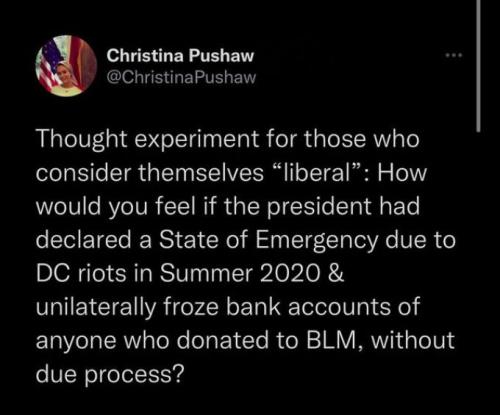Screen dimensions: 500x415
Task: Click the American flag in the avatar
Action: (49, 67)
